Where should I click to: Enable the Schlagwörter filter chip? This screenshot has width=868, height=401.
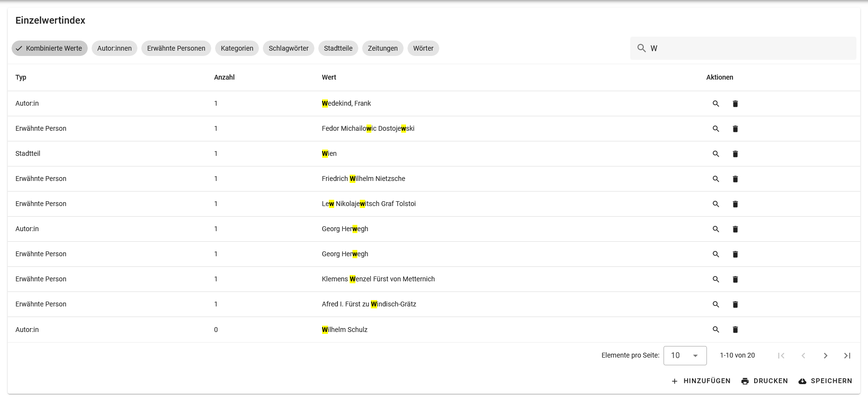click(288, 48)
